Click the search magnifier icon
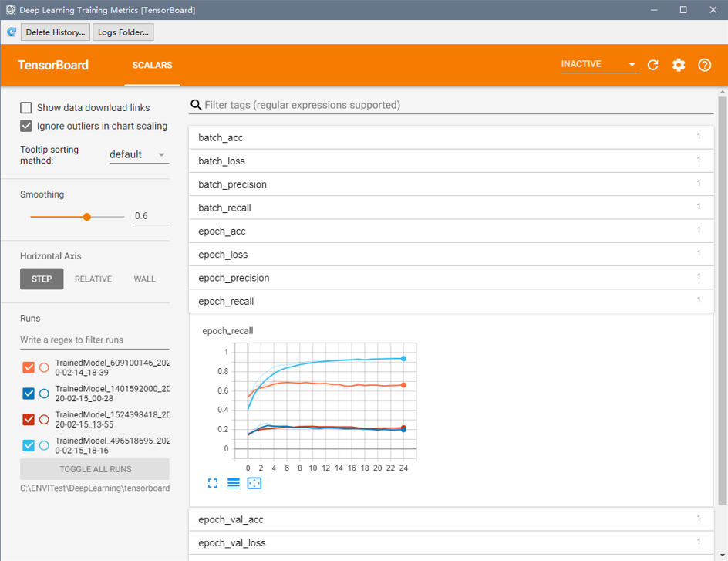 196,105
